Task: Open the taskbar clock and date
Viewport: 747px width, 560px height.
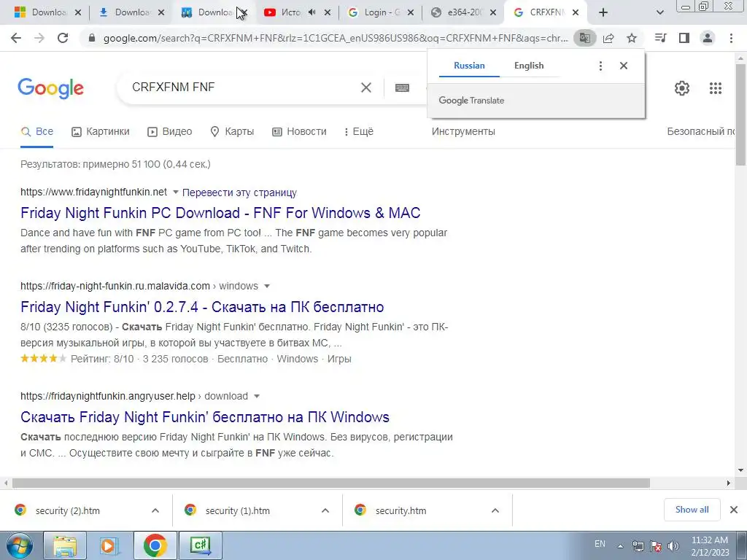Action: [710, 546]
